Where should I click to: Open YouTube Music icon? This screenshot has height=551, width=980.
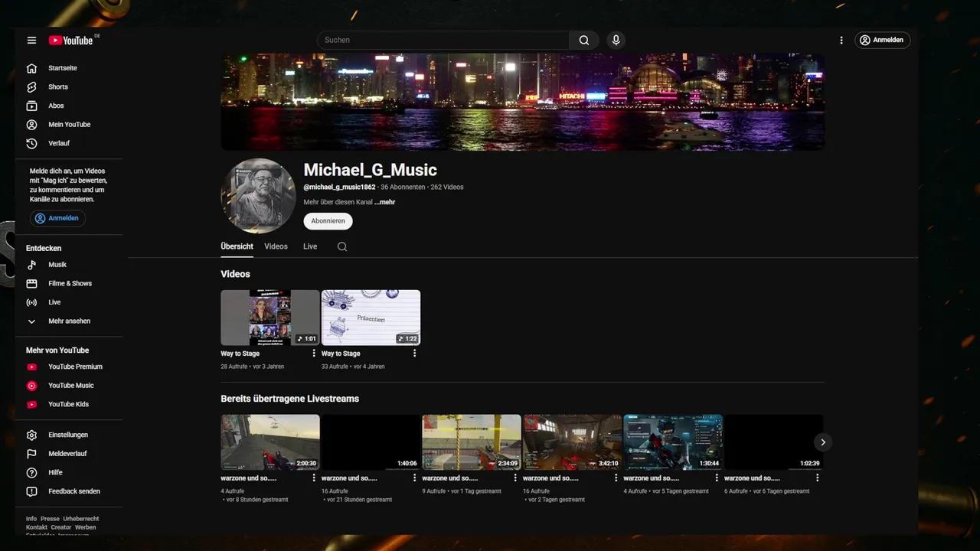coord(31,386)
